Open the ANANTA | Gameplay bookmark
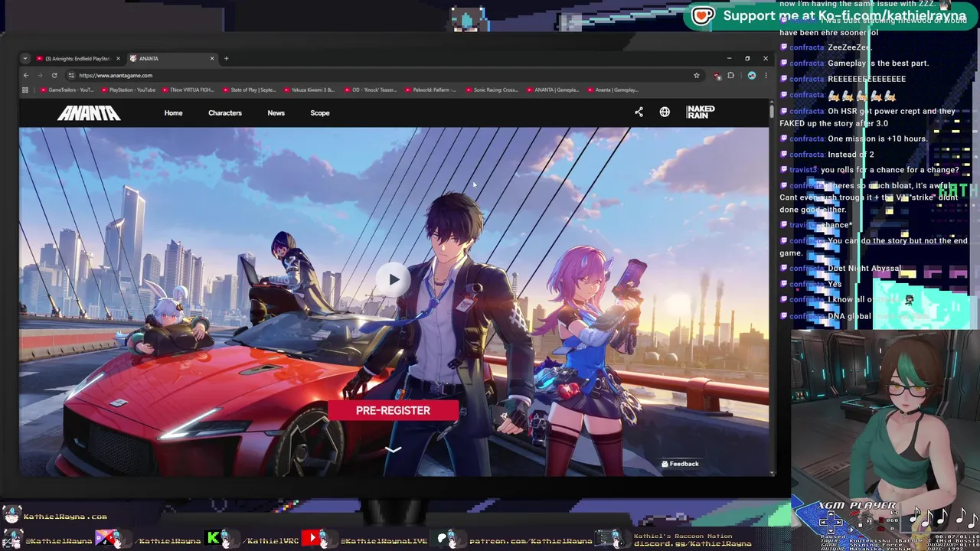Screen dimensions: 980x551 (552, 90)
